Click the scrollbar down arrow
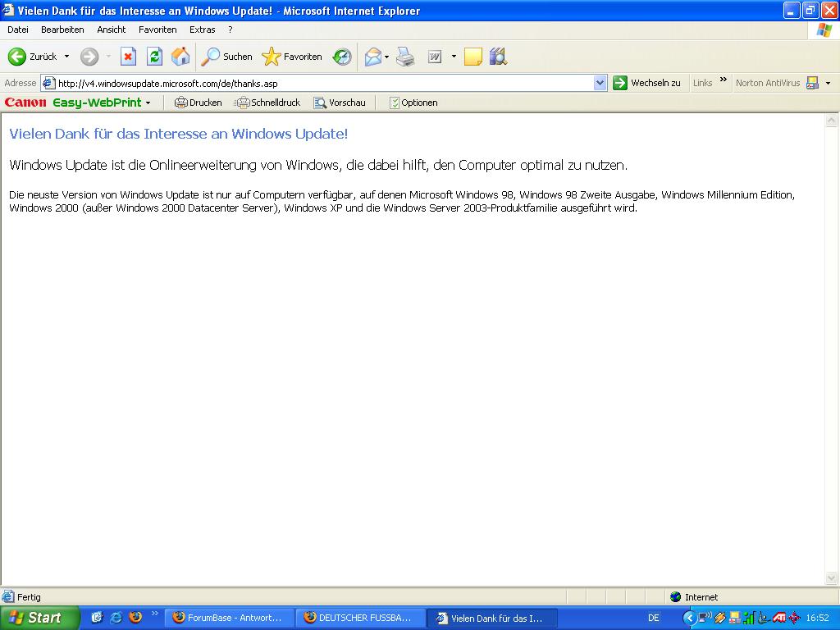This screenshot has width=840, height=630. [832, 578]
